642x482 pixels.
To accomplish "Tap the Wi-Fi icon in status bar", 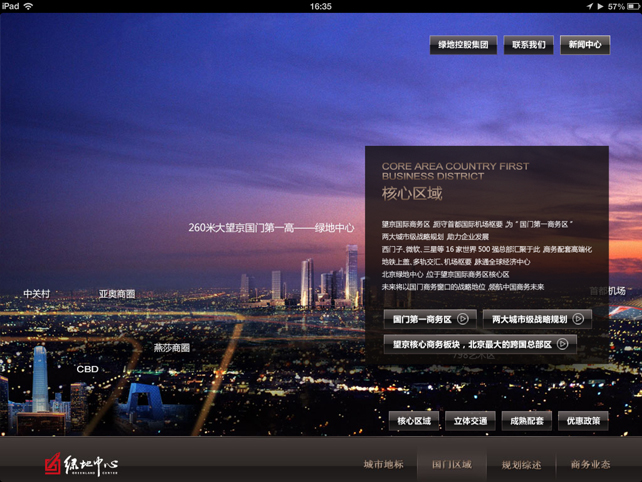I will click(x=28, y=6).
